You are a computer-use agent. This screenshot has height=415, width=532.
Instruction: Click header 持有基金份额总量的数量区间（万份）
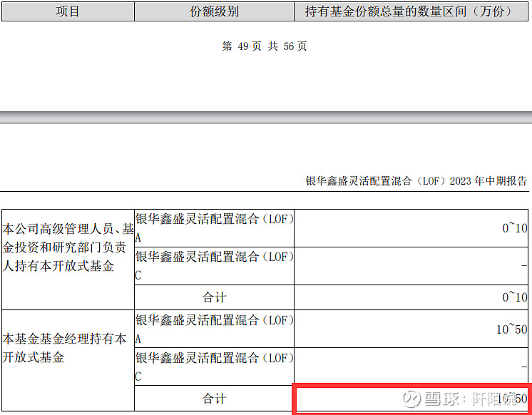point(411,11)
